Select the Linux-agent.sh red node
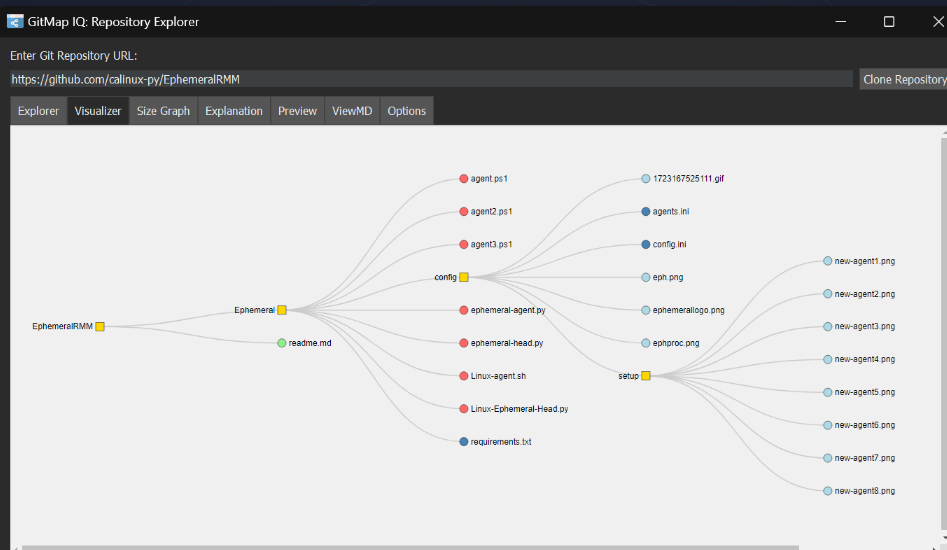 (464, 376)
